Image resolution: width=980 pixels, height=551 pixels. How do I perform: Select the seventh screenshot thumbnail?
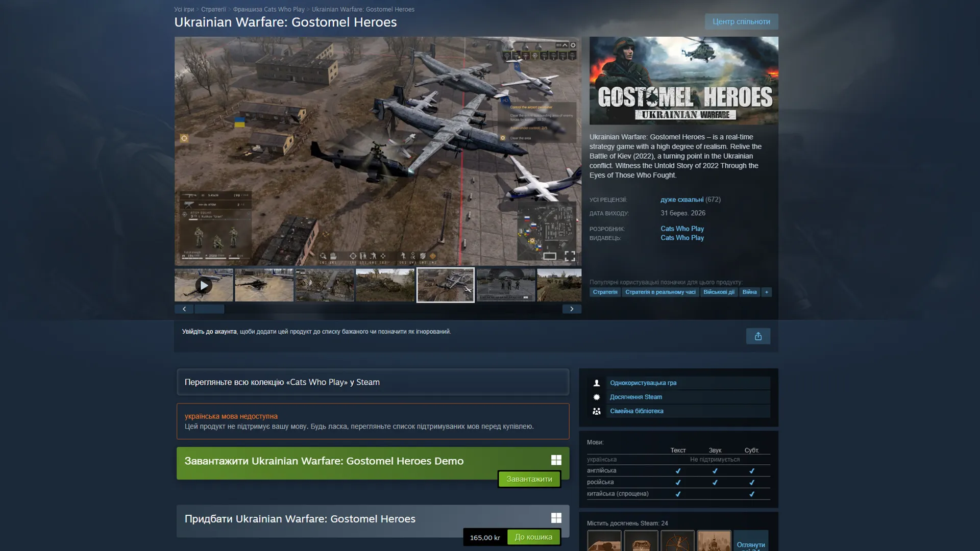559,285
